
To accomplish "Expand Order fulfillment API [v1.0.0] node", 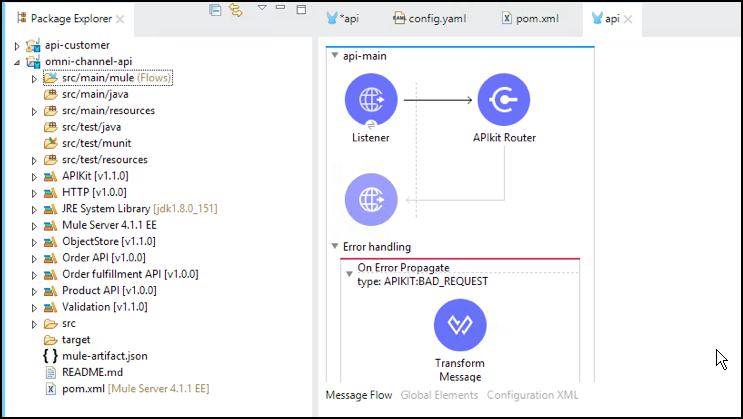I will (34, 275).
